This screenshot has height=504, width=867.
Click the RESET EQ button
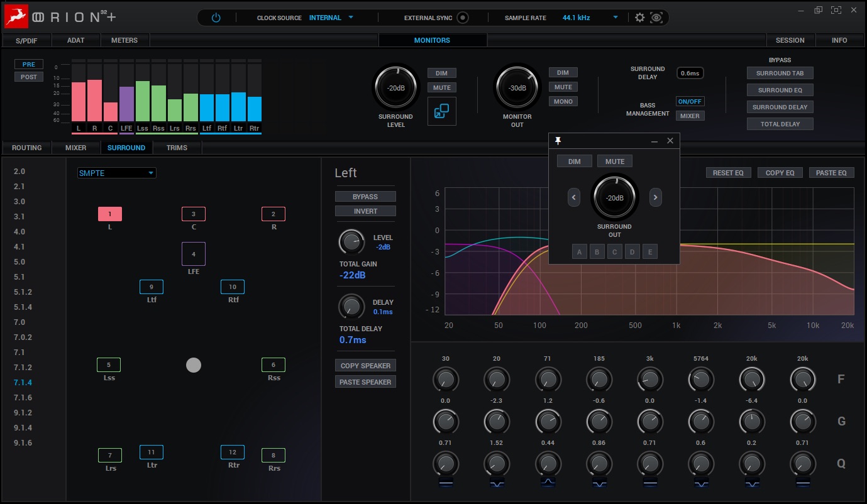point(728,173)
